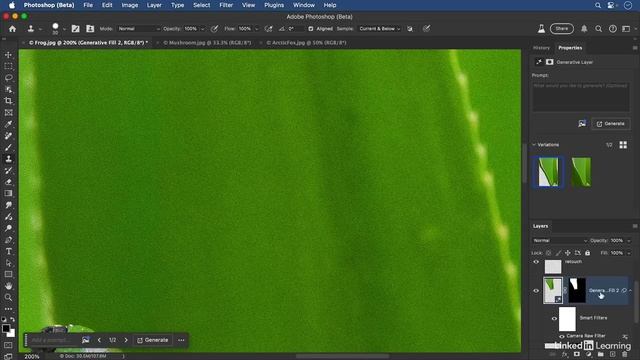The height and width of the screenshot is (360, 640).
Task: Open the layer Fill dropdown
Action: coord(629,253)
